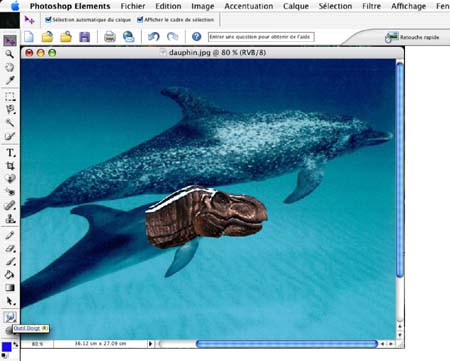Click the horizontal scrollbar thumb
The width and height of the screenshot is (450, 361).
[287, 344]
